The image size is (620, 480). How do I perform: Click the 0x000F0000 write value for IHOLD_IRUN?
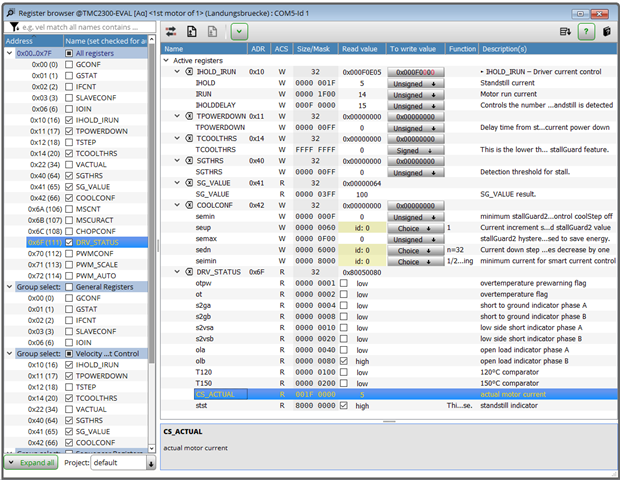414,73
